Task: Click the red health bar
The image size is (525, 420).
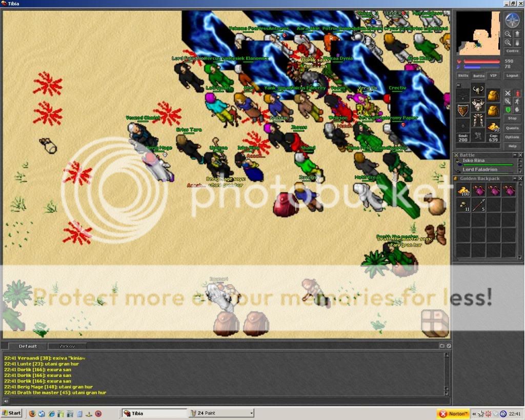Action: tap(481, 62)
